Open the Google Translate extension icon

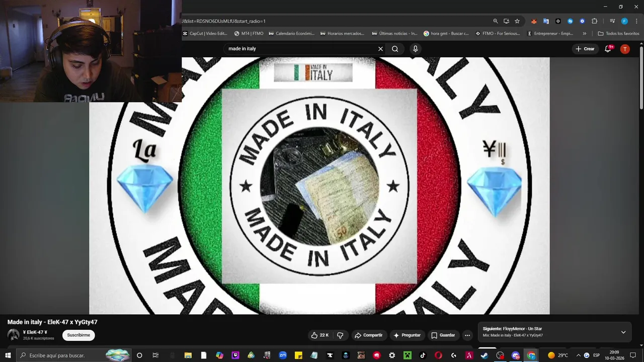coord(546,21)
